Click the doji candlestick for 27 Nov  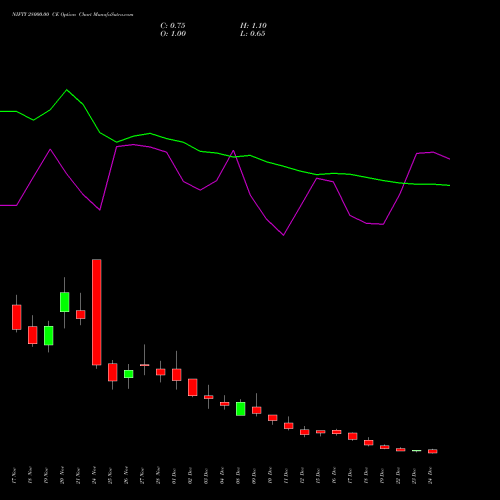pos(145,365)
